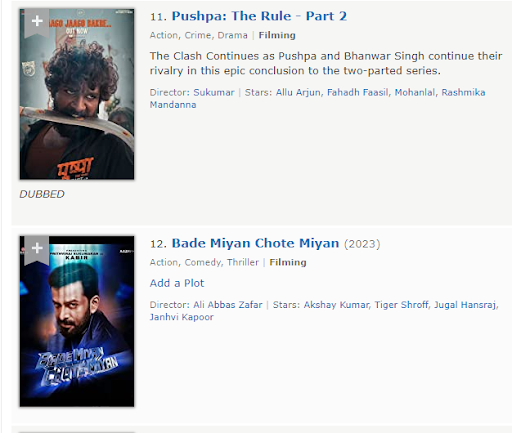This screenshot has width=512, height=433.
Task: Select the DUBBED note under Pushpa
Action: pos(42,194)
